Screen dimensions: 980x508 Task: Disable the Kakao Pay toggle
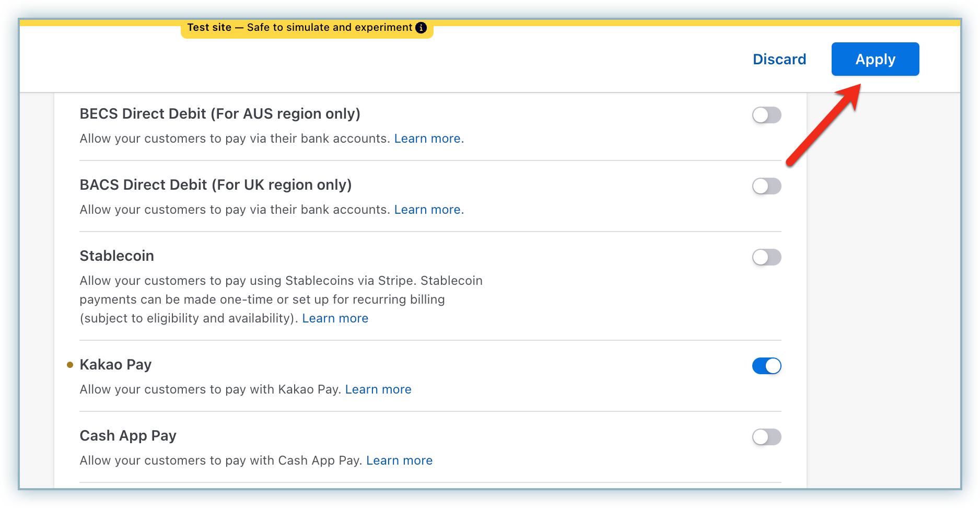pyautogui.click(x=766, y=366)
